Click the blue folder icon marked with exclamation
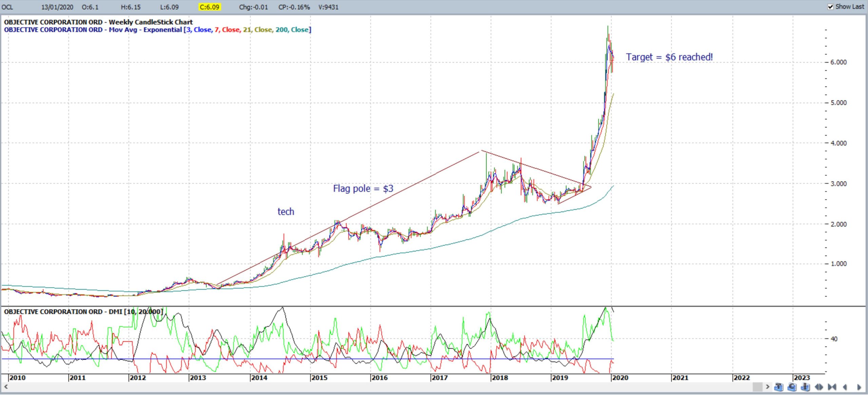This screenshot has width=868, height=396. pos(805,387)
